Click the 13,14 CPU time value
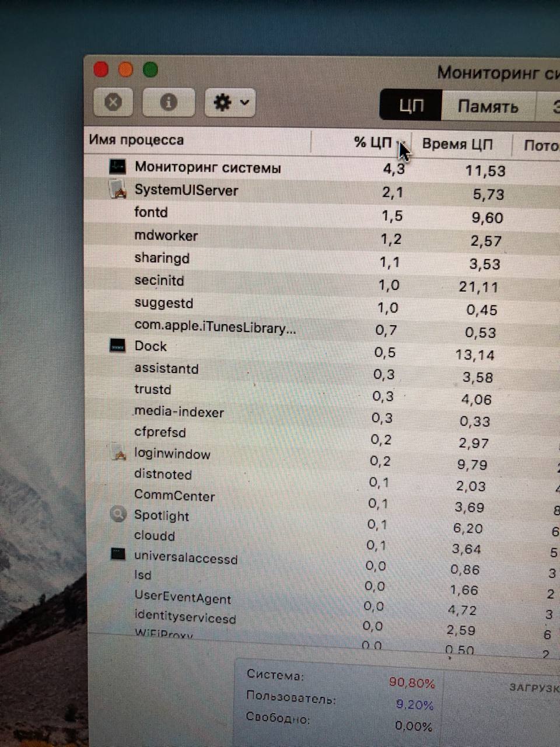 click(475, 355)
